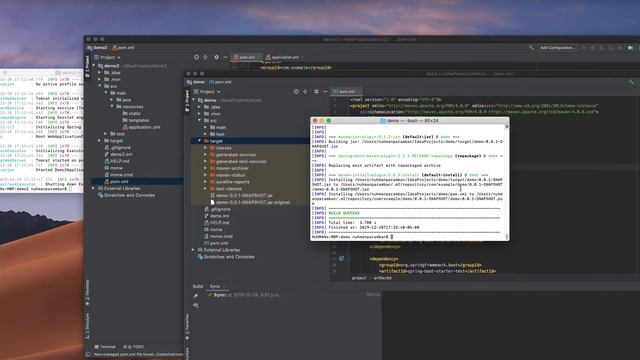640x360 pixels.
Task: Open the Sync tab in bottom panel
Action: point(215,287)
